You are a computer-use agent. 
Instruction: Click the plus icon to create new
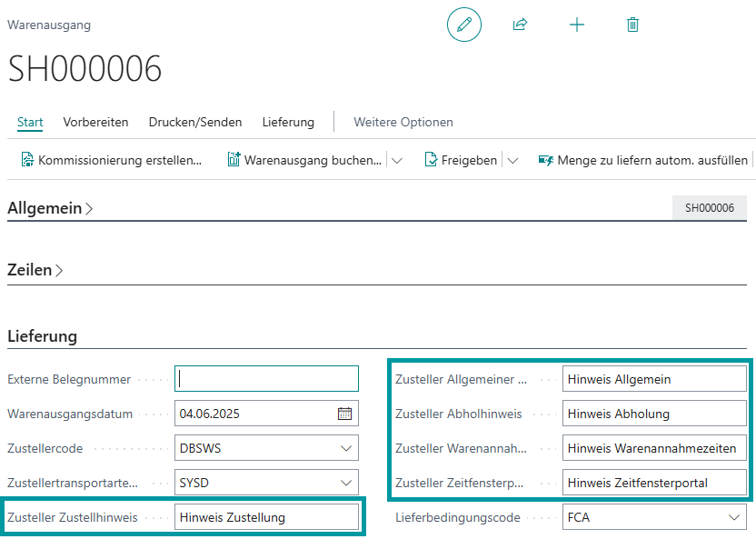click(577, 25)
